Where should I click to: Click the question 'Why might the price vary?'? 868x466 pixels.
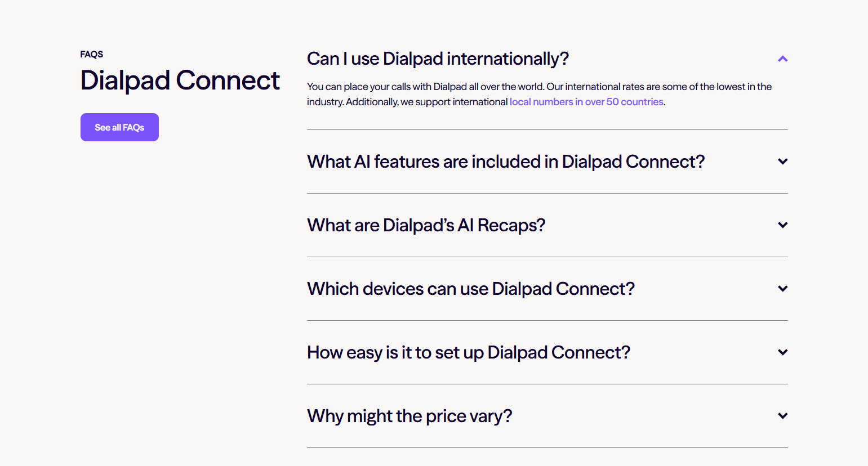point(409,415)
